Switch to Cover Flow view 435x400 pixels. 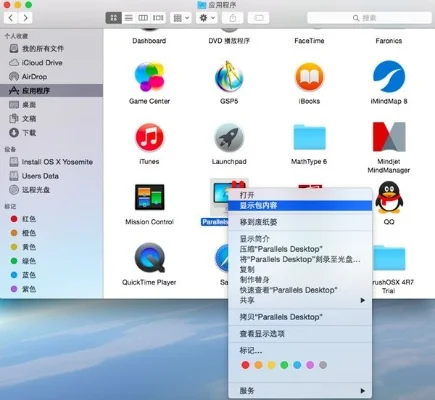(x=158, y=18)
